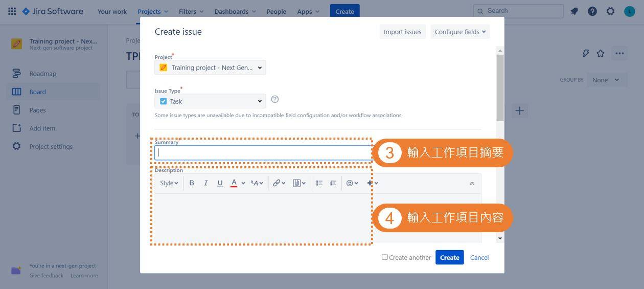Open the People menu

tap(276, 11)
